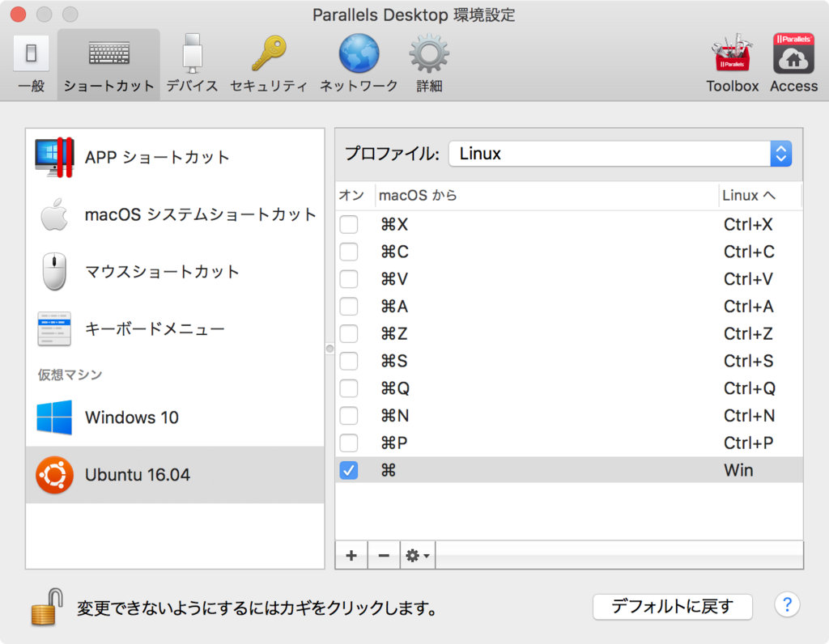Select the ショートカット keyboard tab
The height and width of the screenshot is (644, 829).
tap(109, 64)
